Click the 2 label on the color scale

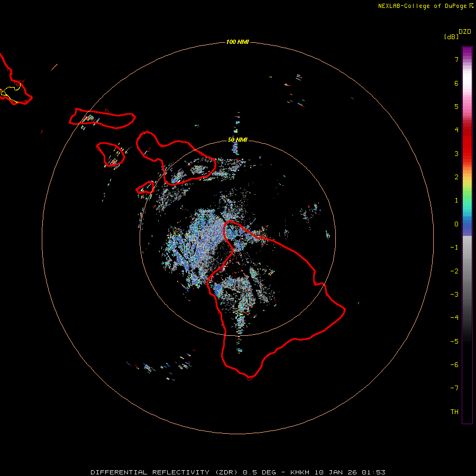[456, 177]
